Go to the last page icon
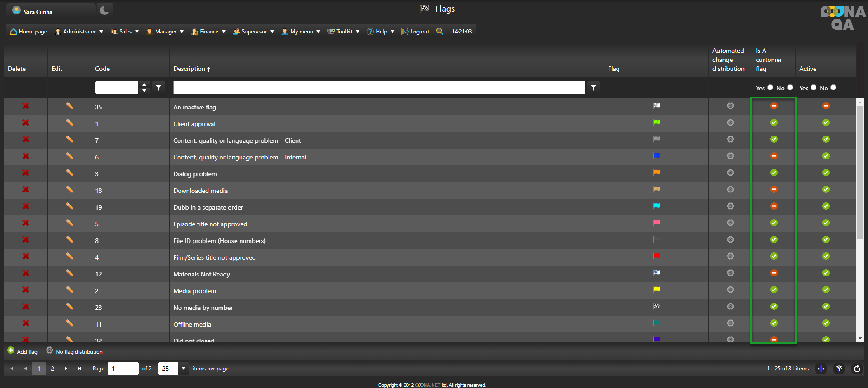The width and height of the screenshot is (868, 388). pos(79,369)
